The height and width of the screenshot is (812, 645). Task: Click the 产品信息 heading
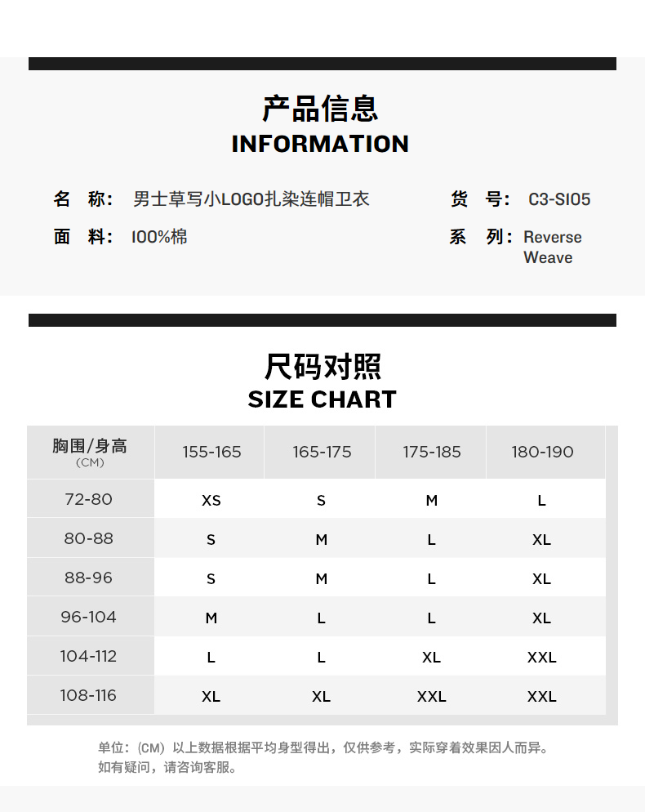pyautogui.click(x=320, y=109)
